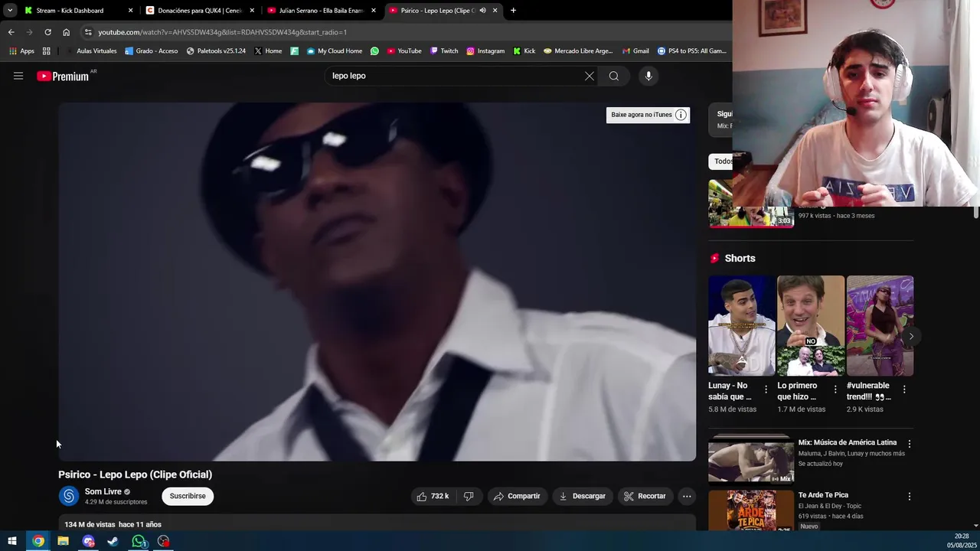Open options for 'Lo primero que hizo' short
The width and height of the screenshot is (980, 551).
coord(835,390)
